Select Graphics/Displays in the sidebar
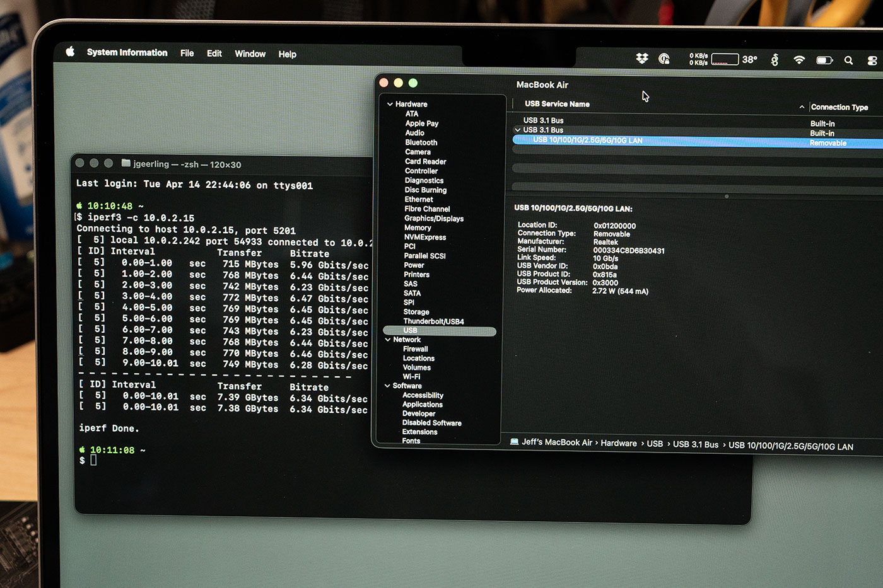Screen dimensions: 883x588 click(434, 218)
